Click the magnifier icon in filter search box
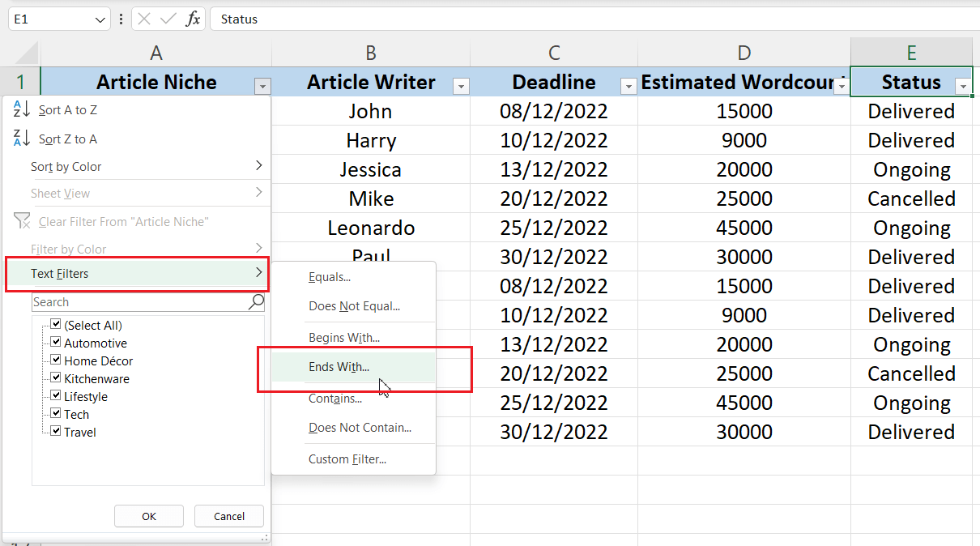Viewport: 980px width, 546px height. (256, 301)
